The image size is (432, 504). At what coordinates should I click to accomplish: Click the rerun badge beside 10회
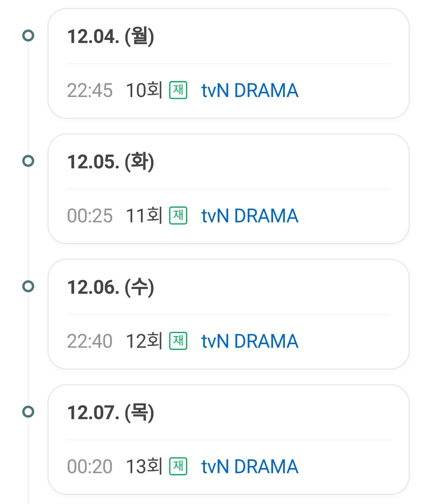pos(178,90)
